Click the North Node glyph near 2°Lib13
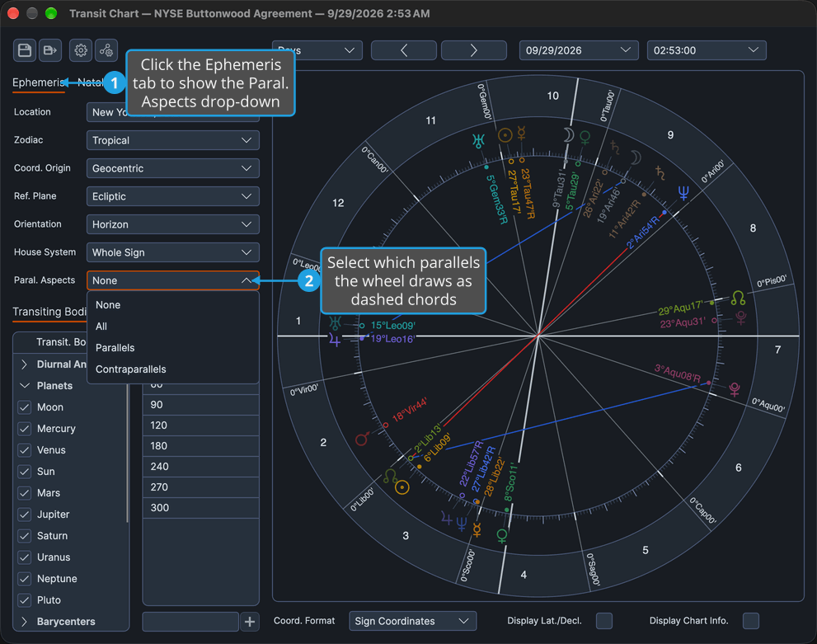This screenshot has height=644, width=817. (x=390, y=477)
